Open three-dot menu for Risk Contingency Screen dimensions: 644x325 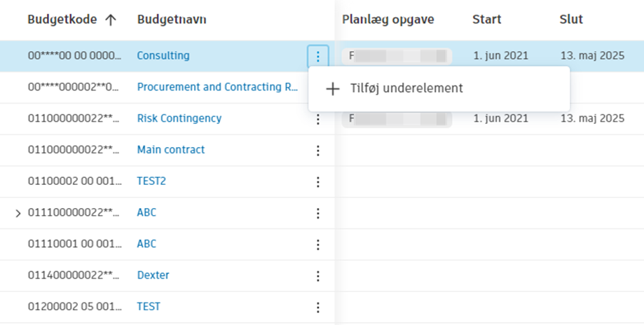coord(318,119)
